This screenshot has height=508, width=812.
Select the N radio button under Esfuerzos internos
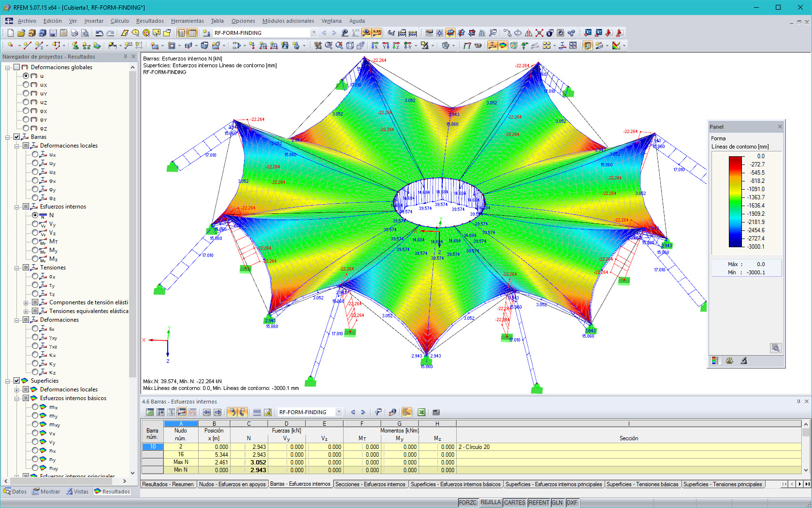click(34, 215)
